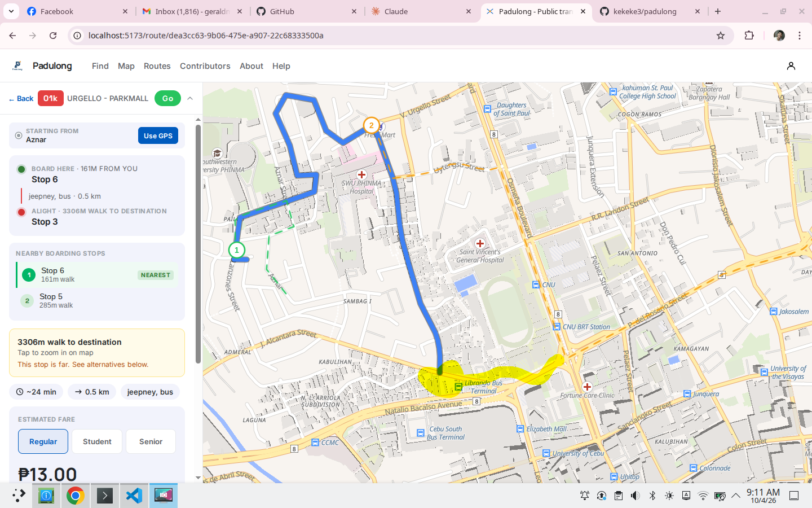Click the sidebar vertical scrollbar
Image resolution: width=812 pixels, height=508 pixels.
pyautogui.click(x=198, y=244)
